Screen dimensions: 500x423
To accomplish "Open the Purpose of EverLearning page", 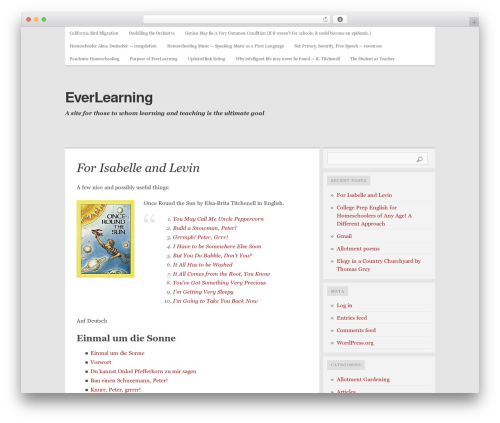I will coord(153,59).
